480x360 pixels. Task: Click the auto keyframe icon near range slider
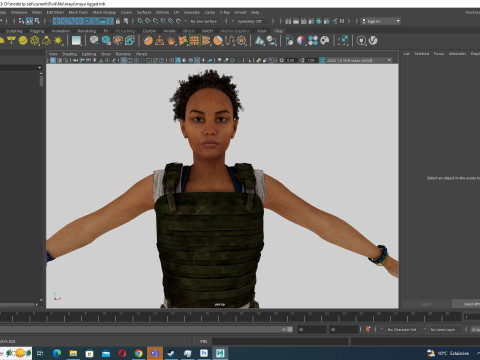tap(368, 329)
